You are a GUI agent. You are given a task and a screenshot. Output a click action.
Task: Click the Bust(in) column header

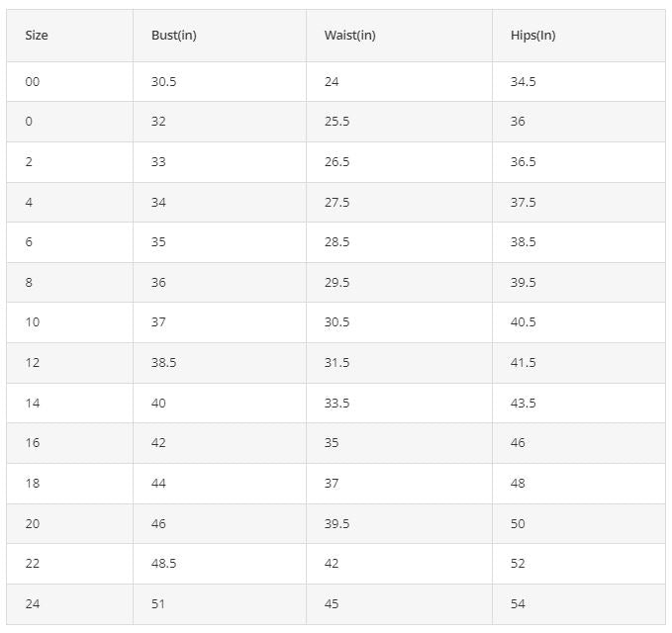(220, 36)
